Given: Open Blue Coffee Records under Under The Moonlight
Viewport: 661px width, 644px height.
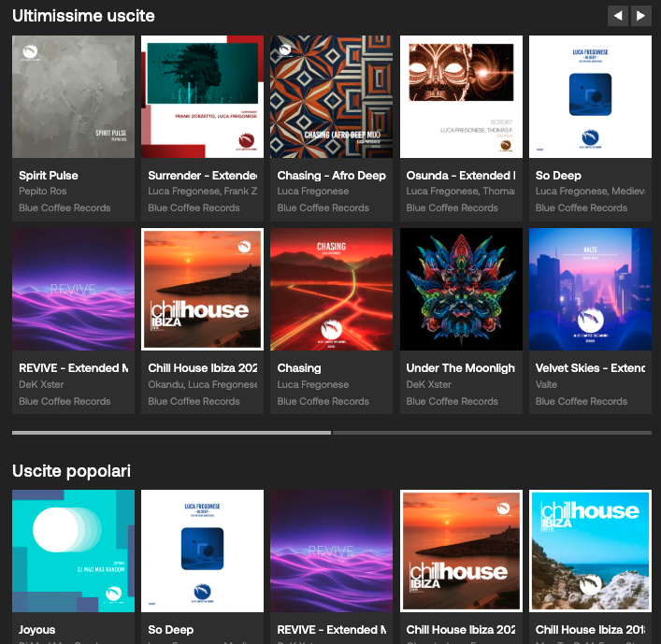Looking at the screenshot, I should click(452, 401).
